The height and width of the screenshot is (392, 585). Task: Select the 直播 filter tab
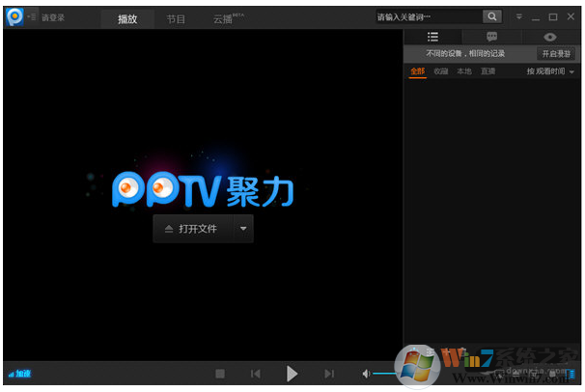click(x=487, y=71)
